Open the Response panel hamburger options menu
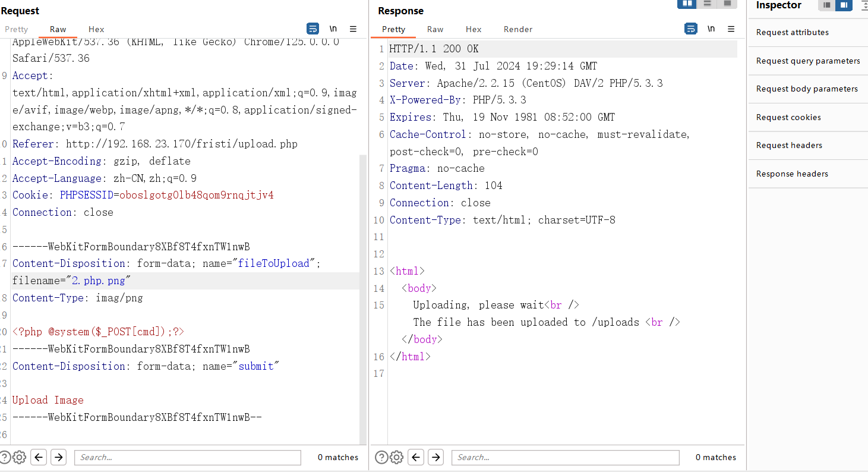 pyautogui.click(x=731, y=29)
